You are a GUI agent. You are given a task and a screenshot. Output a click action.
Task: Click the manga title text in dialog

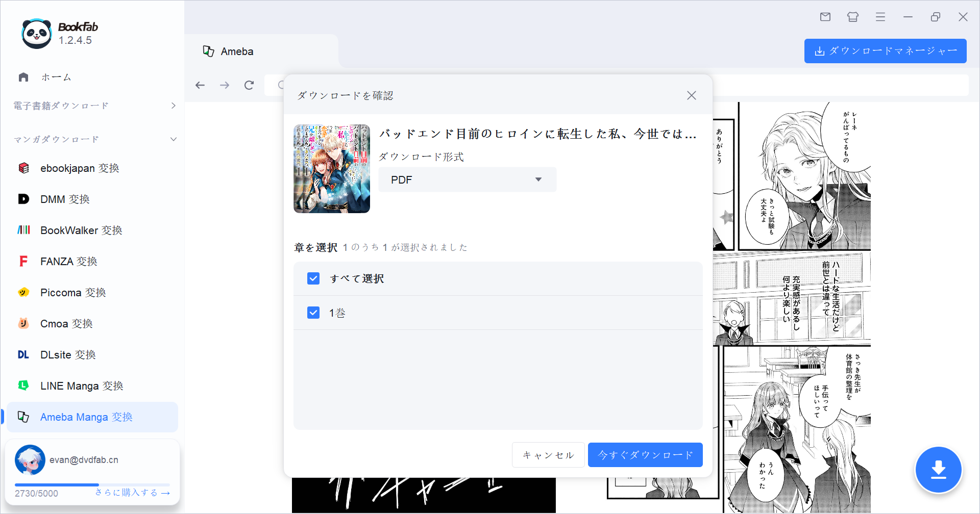[x=538, y=134]
